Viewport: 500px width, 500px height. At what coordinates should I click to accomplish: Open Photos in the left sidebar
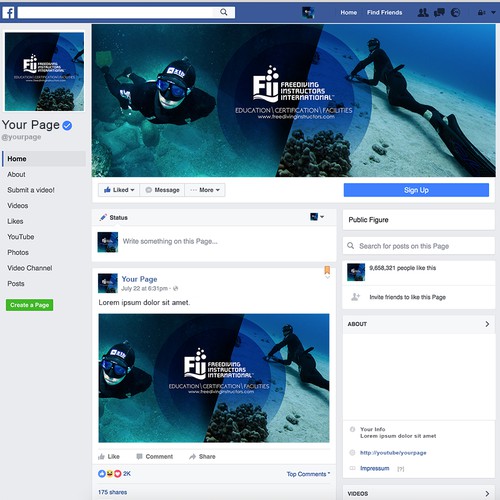click(x=18, y=252)
